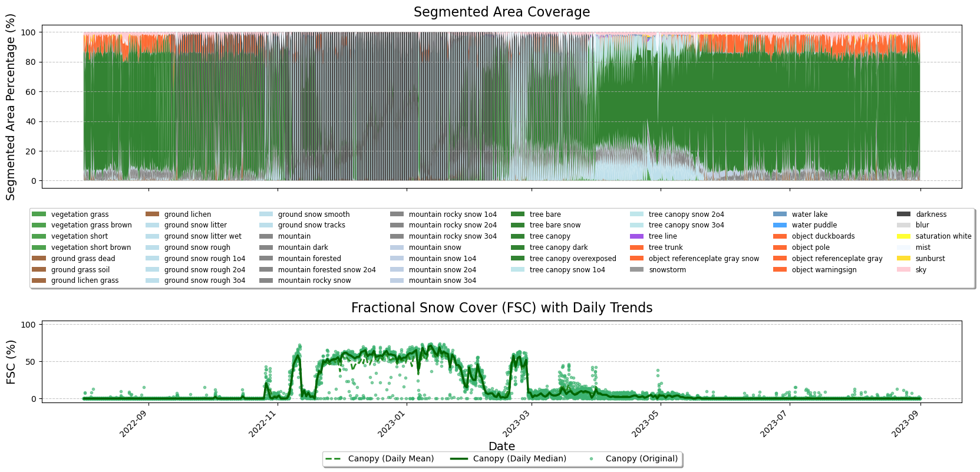Click the 'sunburst' legend color swatch
The width and height of the screenshot is (980, 472).
point(903,259)
